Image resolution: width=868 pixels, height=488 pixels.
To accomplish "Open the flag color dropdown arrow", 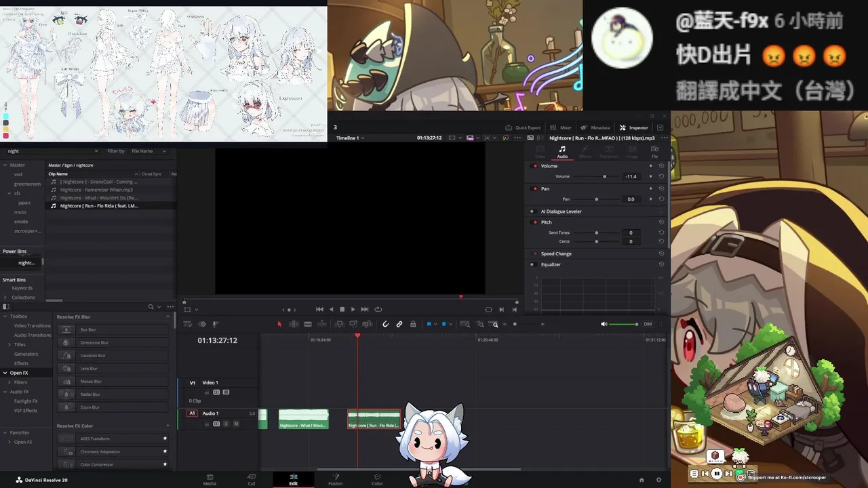I will (x=435, y=324).
